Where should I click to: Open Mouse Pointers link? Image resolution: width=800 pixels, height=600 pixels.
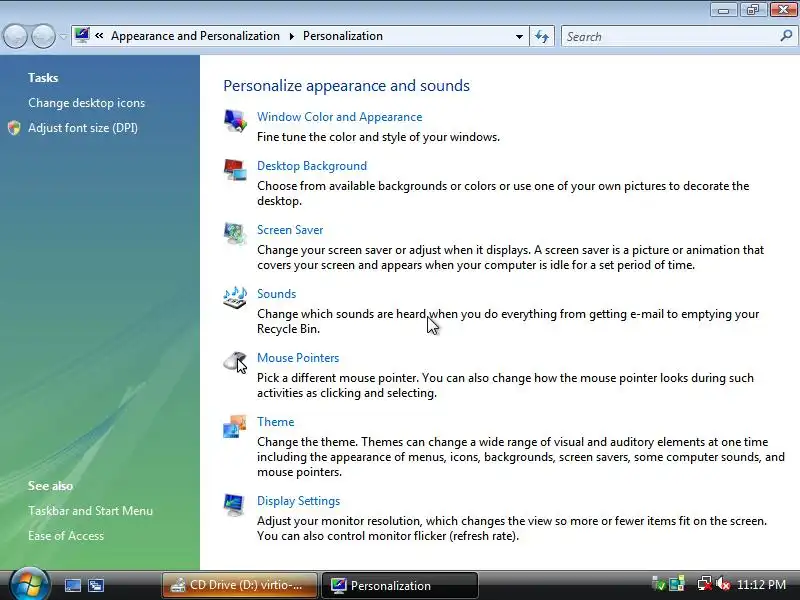pyautogui.click(x=298, y=358)
